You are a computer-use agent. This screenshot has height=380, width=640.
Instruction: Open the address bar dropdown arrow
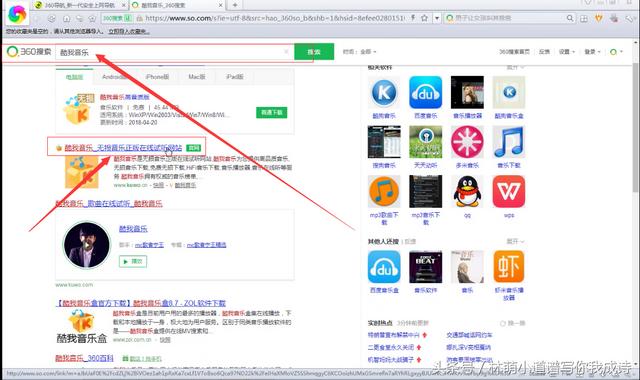(x=437, y=18)
